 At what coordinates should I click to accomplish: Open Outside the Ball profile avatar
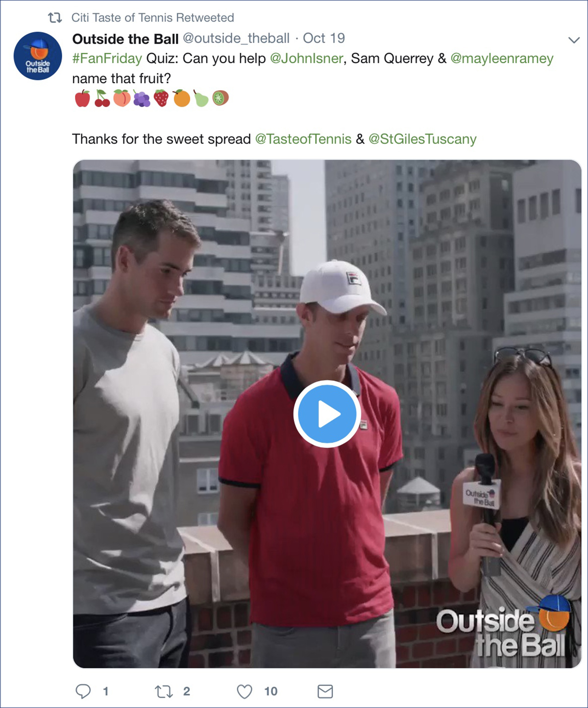(x=38, y=56)
